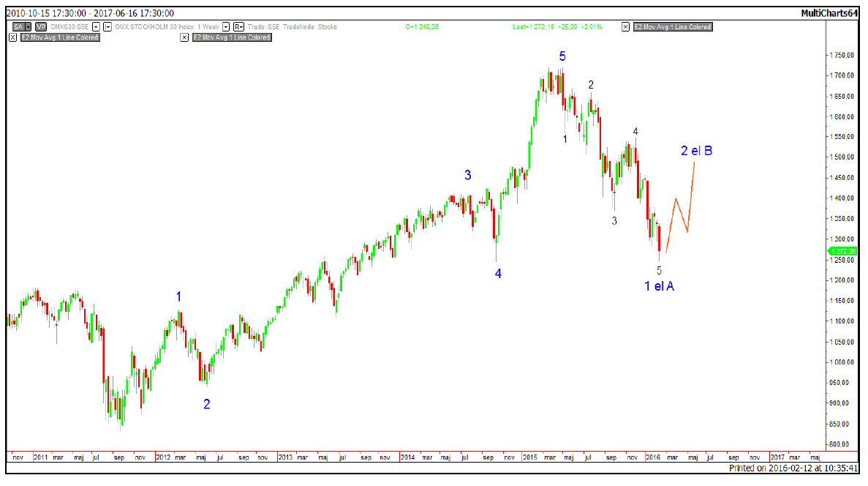Click the 1 400,00 price axis label
868x486 pixels.
[842, 198]
